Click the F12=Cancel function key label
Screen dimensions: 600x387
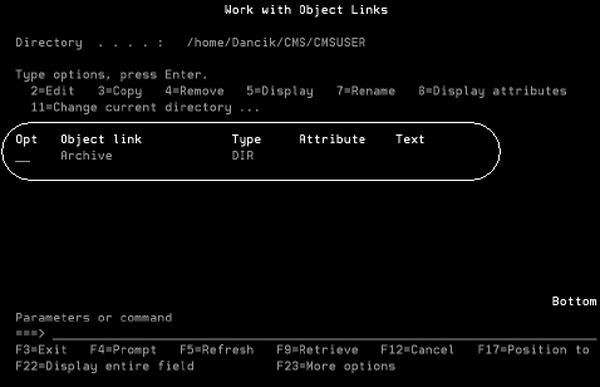coord(417,350)
